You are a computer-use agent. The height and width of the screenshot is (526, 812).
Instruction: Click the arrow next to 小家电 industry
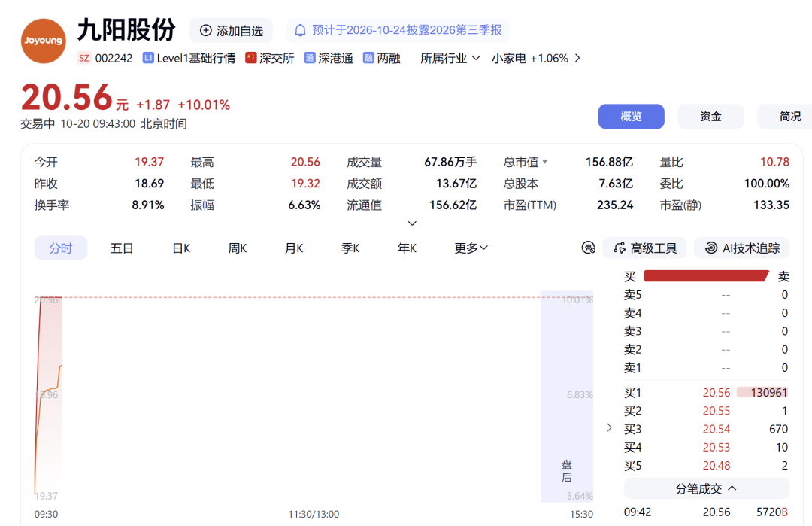(x=577, y=58)
